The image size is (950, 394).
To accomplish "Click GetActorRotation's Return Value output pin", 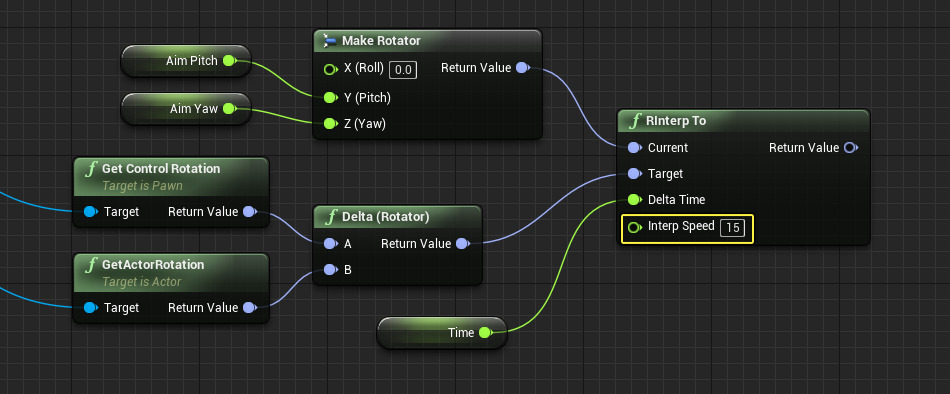I will click(x=250, y=307).
